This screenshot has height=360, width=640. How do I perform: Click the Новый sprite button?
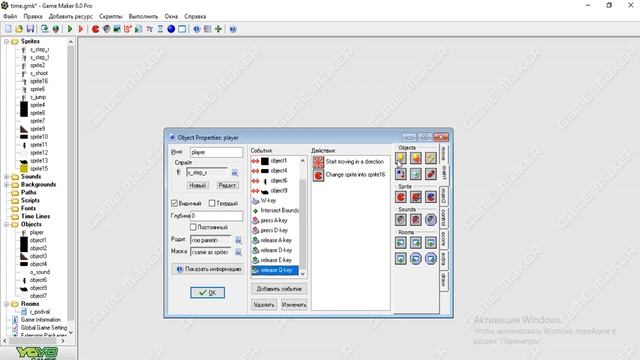pos(198,185)
